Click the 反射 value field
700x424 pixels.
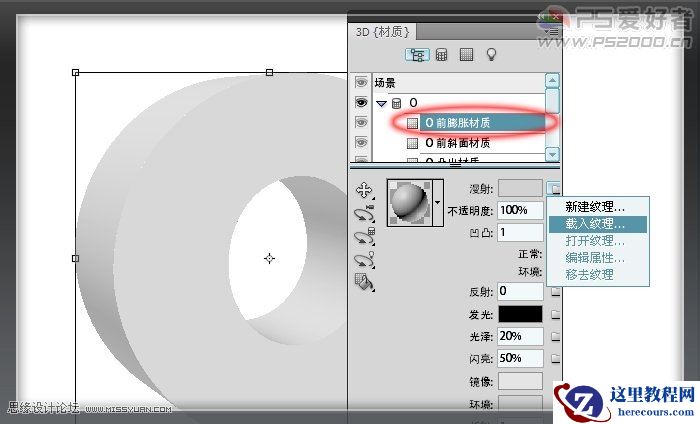click(520, 291)
